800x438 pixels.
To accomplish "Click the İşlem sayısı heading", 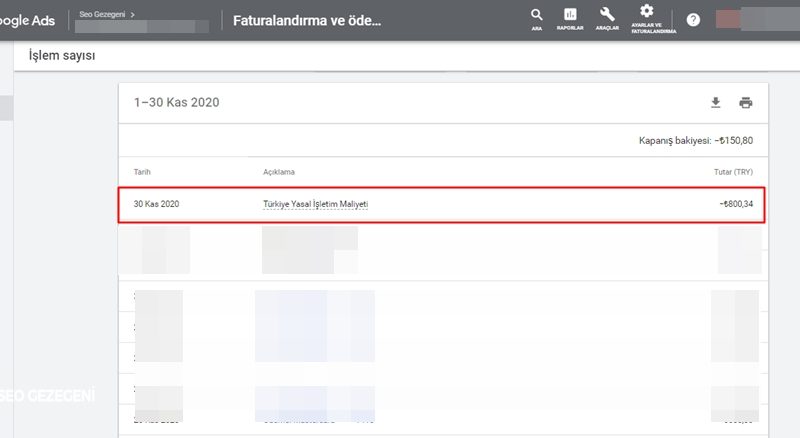I will 62,55.
